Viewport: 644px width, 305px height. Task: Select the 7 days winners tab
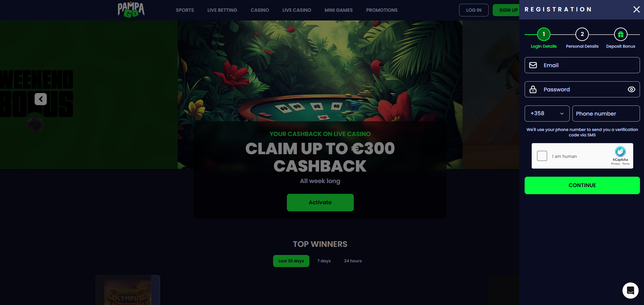point(324,261)
